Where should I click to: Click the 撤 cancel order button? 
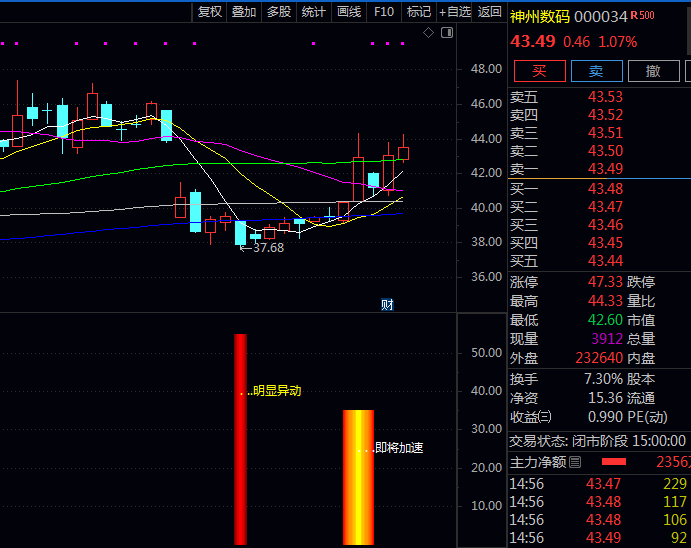click(653, 71)
